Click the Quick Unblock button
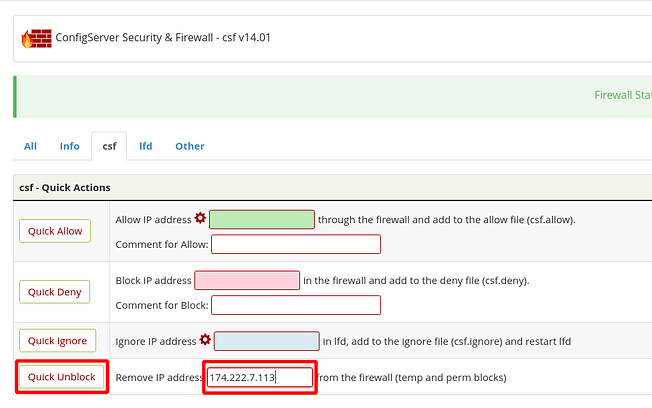The width and height of the screenshot is (652, 408). tap(62, 377)
